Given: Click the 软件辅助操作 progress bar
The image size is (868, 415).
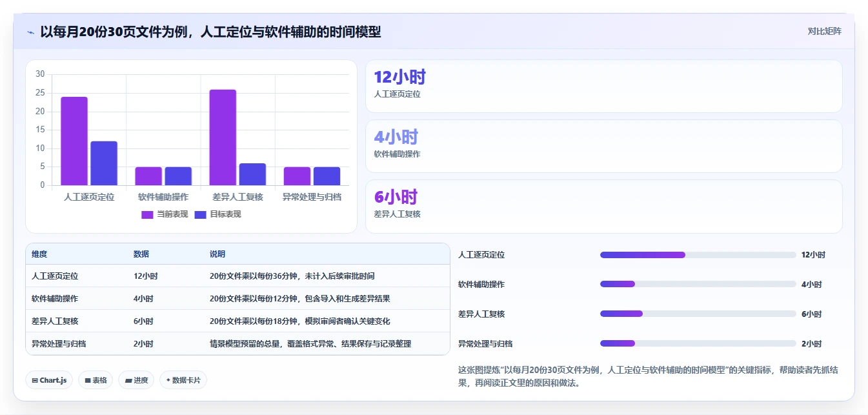Looking at the screenshot, I should (698, 284).
